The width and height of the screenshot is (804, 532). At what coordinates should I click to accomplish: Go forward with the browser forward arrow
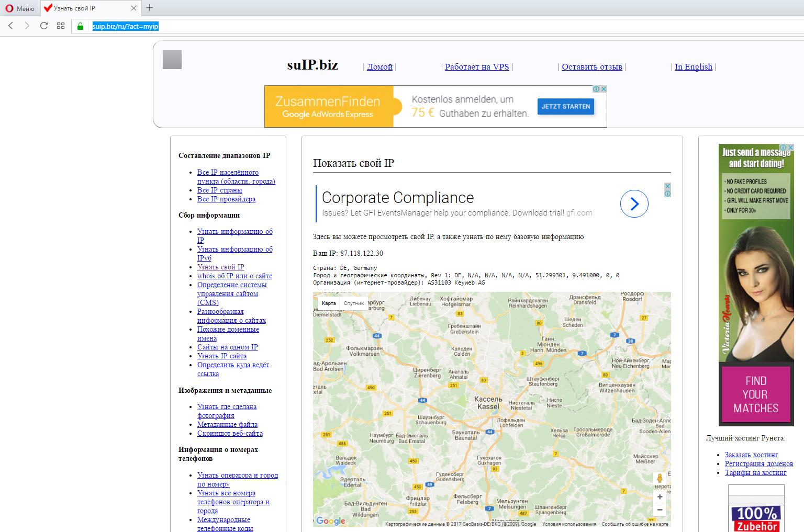coord(27,26)
